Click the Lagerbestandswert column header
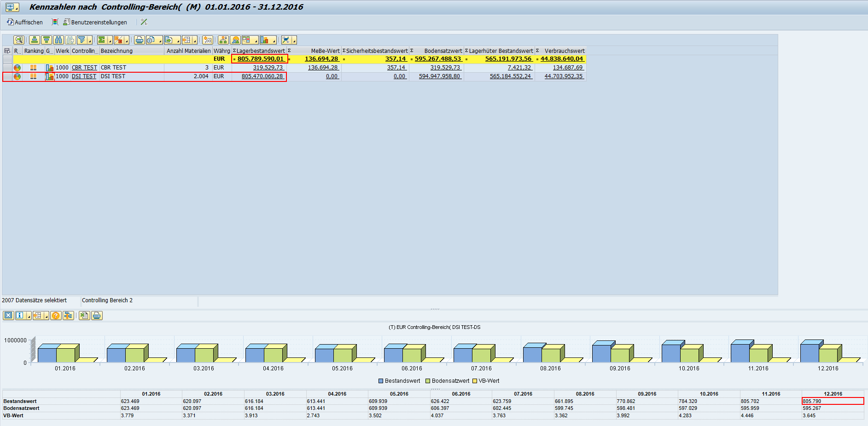This screenshot has height=426, width=868. point(260,51)
